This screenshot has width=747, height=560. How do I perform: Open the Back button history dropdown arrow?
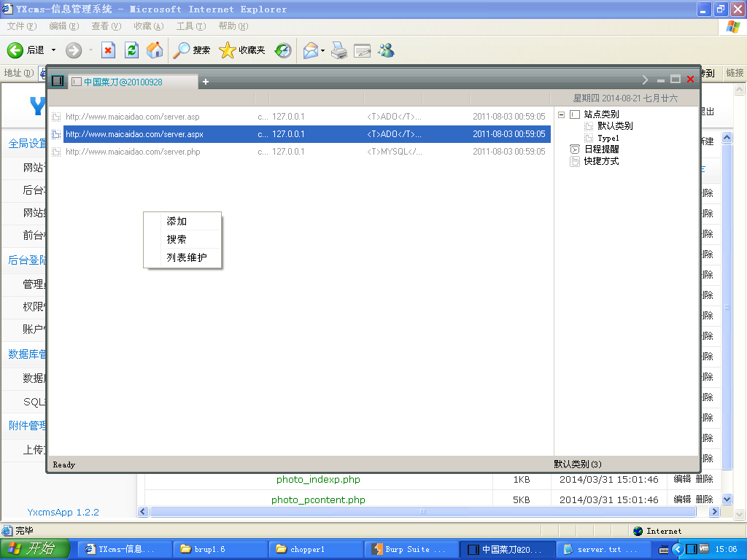(x=53, y=50)
